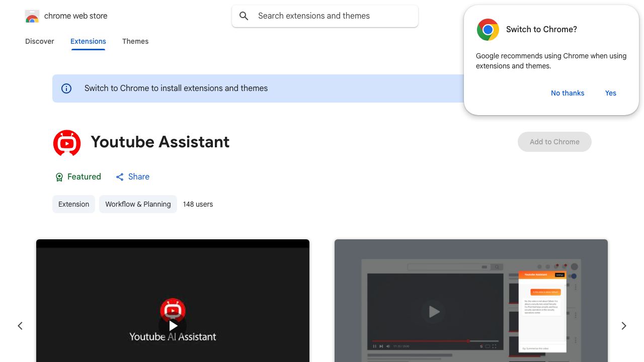The image size is (644, 362).
Task: Click the 148 users text
Action: (x=198, y=204)
